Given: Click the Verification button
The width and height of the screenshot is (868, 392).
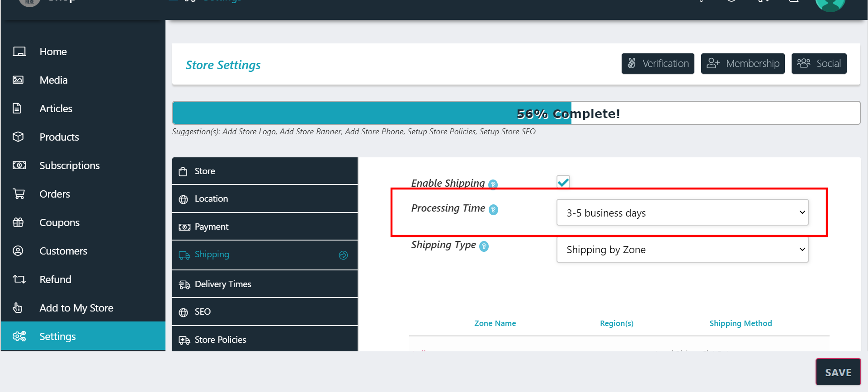Looking at the screenshot, I should tap(658, 63).
